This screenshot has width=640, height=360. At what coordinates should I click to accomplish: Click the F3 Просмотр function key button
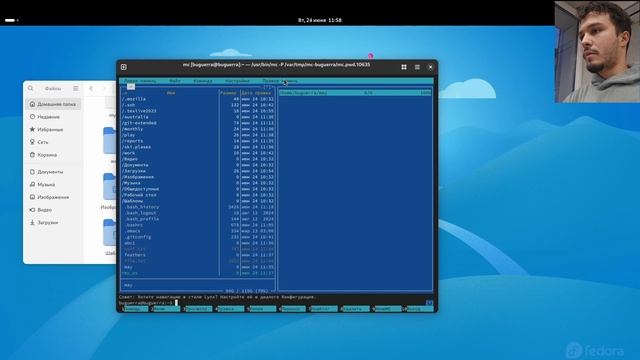(198, 309)
